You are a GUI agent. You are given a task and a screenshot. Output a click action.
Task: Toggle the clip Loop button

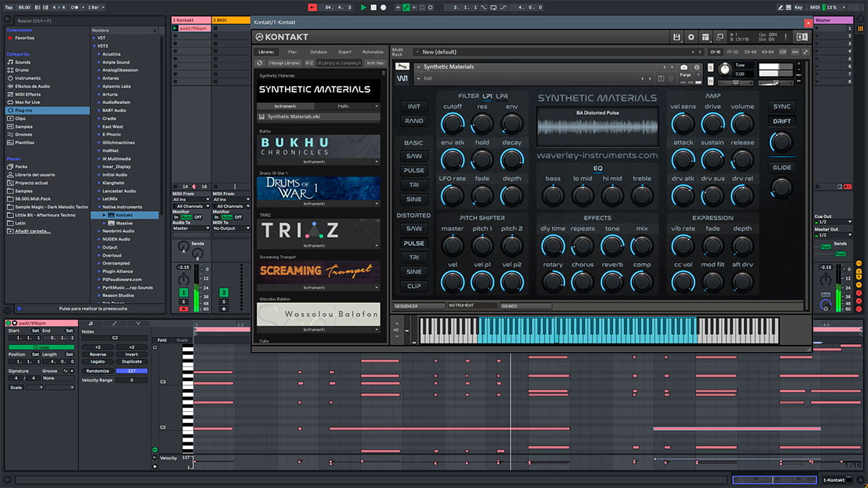click(41, 347)
